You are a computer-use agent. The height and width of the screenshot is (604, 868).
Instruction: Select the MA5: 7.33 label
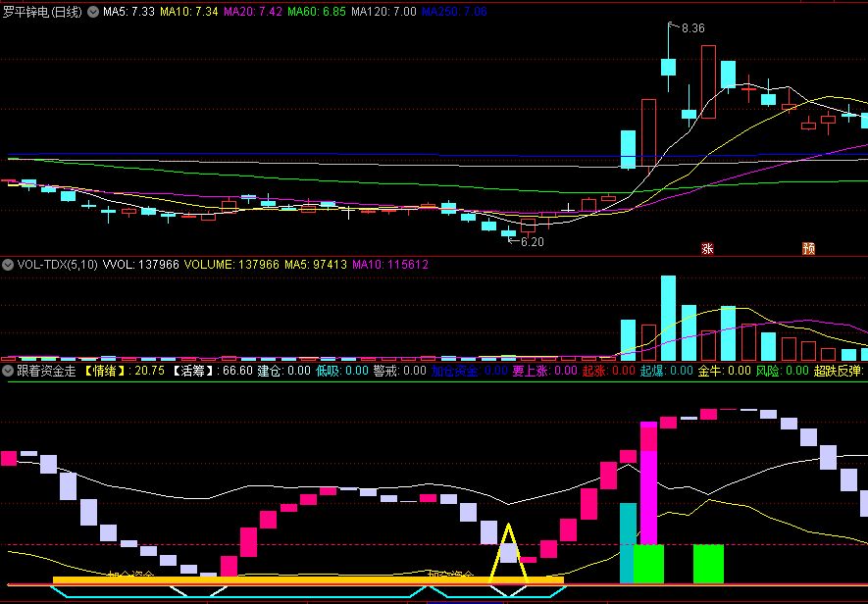128,12
